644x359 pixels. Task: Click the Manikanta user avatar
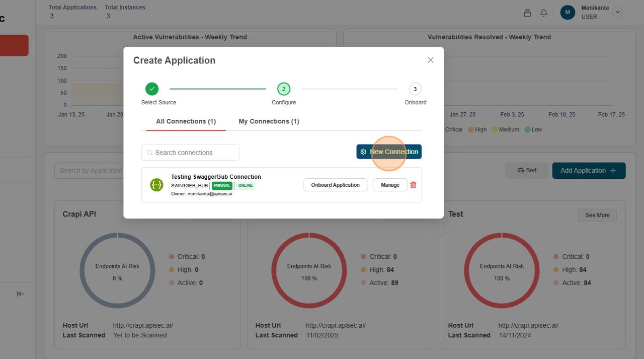tap(568, 13)
